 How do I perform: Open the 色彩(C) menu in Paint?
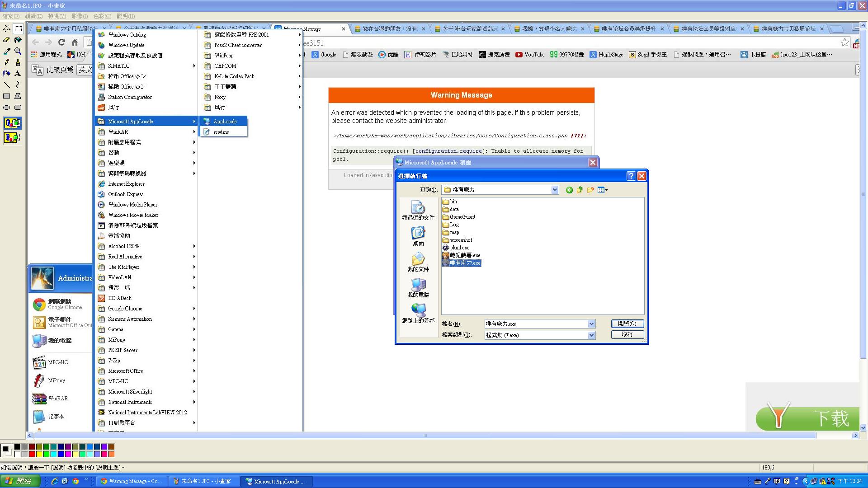coord(102,16)
